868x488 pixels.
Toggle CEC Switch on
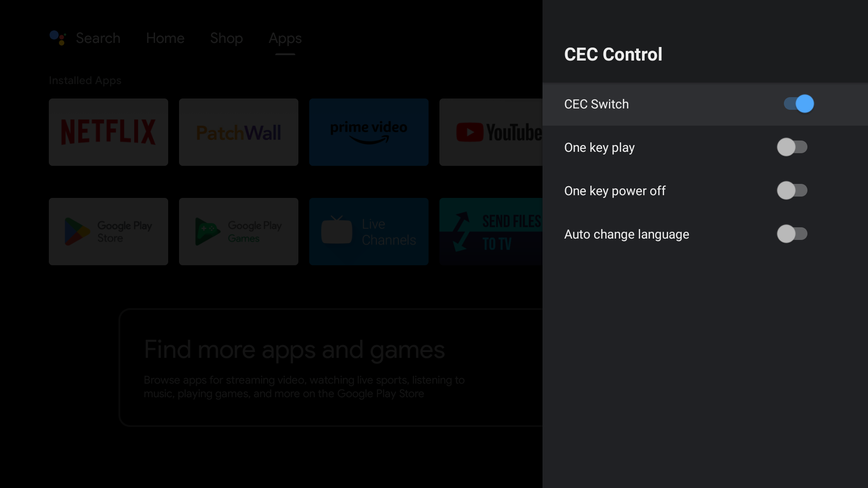(798, 103)
